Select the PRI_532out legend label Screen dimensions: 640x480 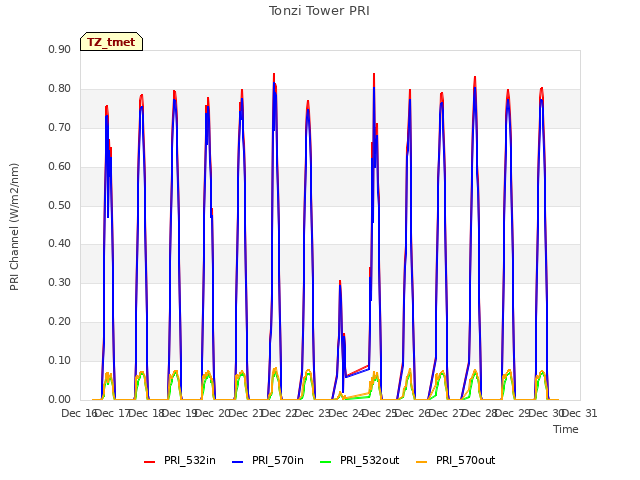point(370,460)
